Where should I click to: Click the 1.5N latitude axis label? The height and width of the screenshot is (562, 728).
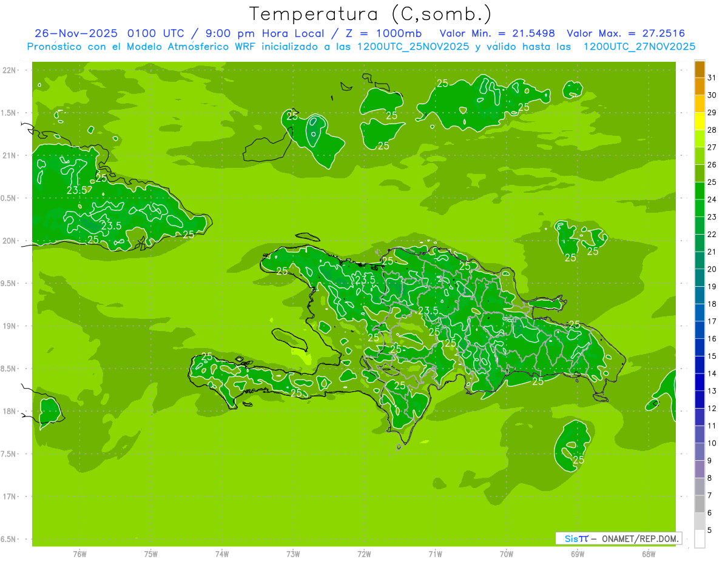tap(8, 113)
